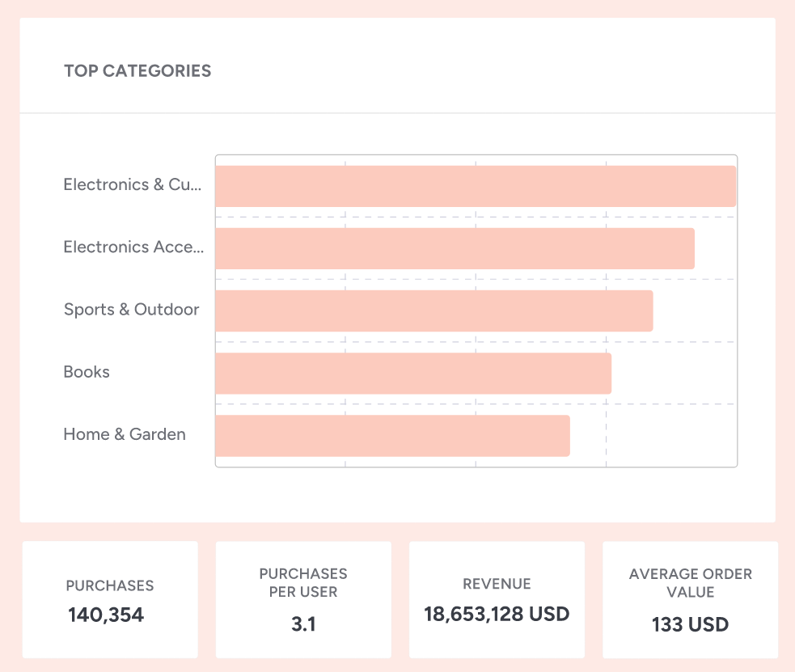The height and width of the screenshot is (672, 795).
Task: Select the truncated Electronics & Cu... category label
Action: pyautogui.click(x=133, y=184)
